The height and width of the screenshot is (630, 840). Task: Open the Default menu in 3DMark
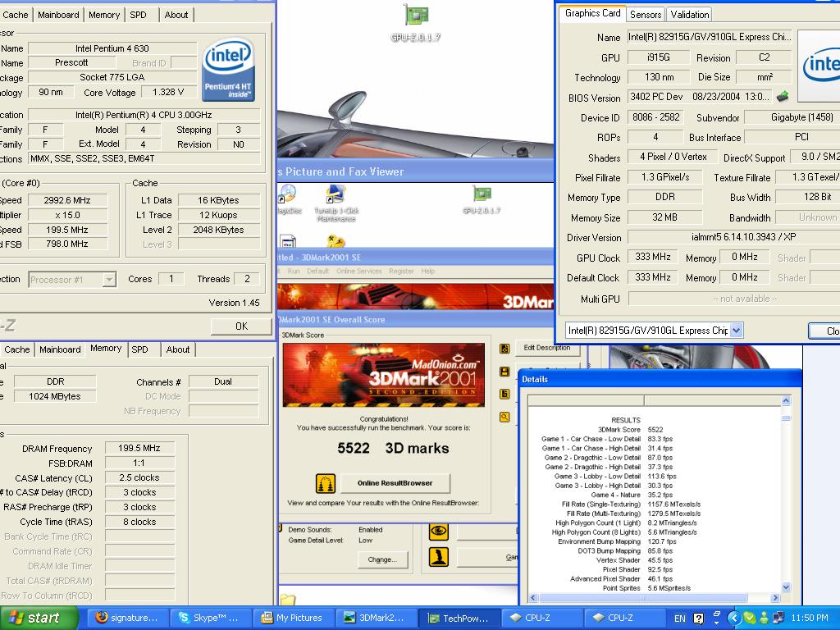[317, 271]
